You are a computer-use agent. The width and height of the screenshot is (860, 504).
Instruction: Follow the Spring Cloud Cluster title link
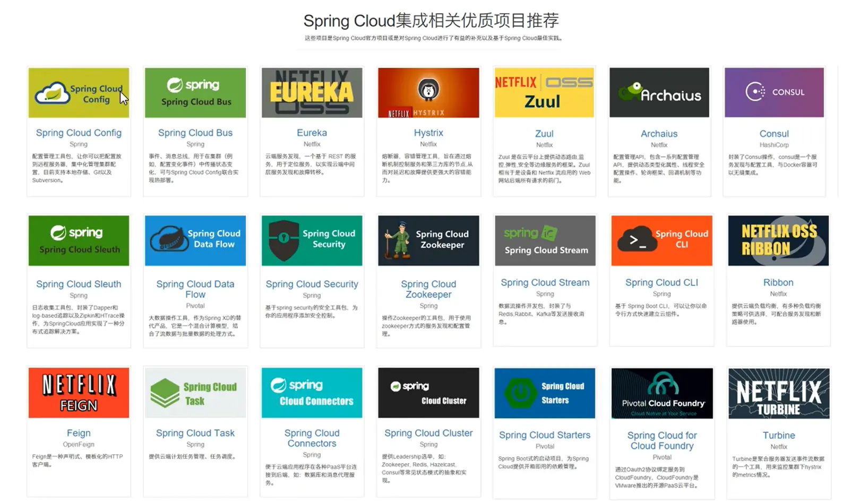coord(428,433)
